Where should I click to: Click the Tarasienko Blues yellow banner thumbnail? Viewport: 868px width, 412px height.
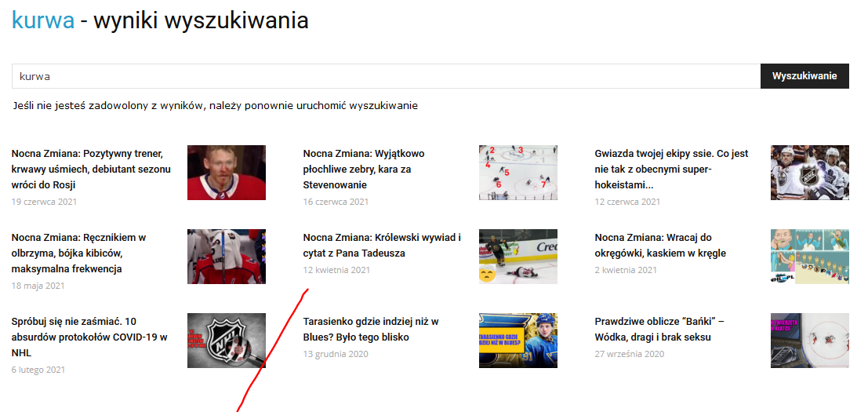[x=518, y=341]
